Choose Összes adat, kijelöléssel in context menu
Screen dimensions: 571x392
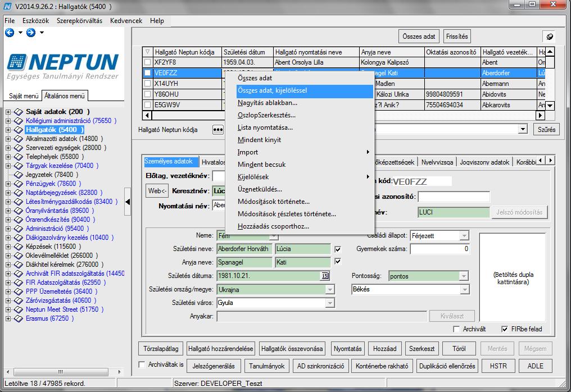tap(305, 90)
